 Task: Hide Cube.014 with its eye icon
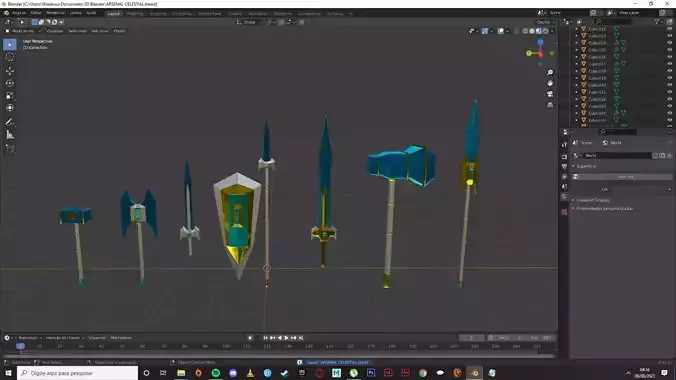point(670,43)
